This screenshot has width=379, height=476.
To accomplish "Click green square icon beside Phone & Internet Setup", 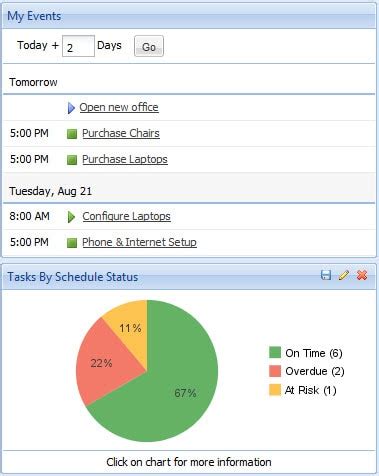I will click(x=72, y=243).
